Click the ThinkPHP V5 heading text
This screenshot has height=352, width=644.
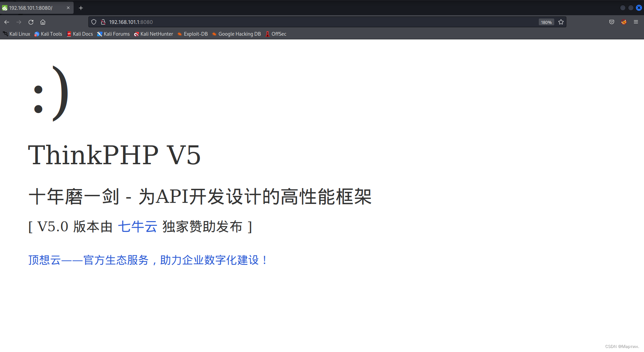pos(114,155)
